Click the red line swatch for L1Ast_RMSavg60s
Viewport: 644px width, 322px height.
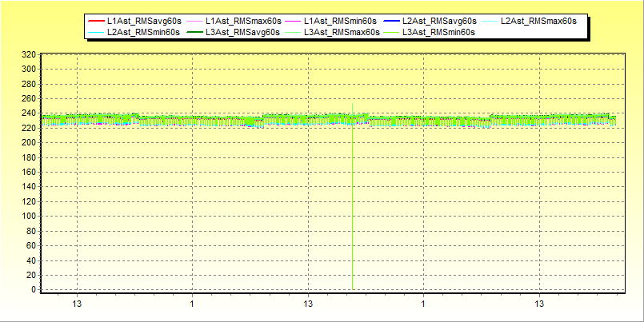(x=94, y=20)
